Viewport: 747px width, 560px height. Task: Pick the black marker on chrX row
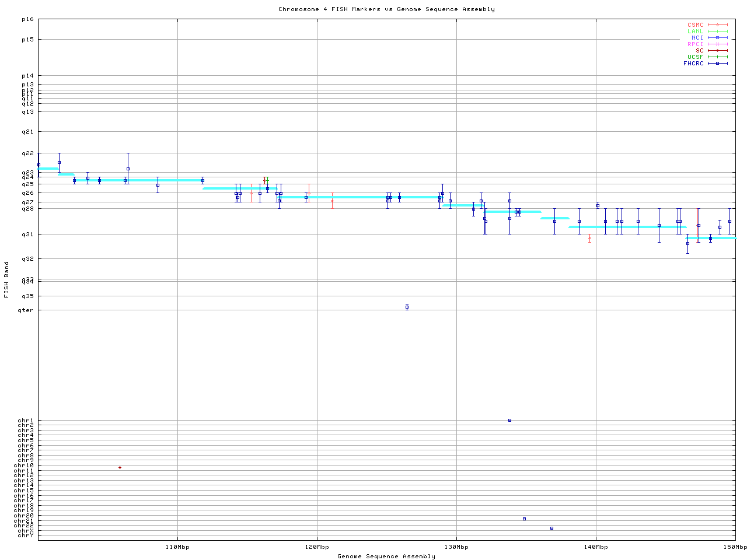551,528
